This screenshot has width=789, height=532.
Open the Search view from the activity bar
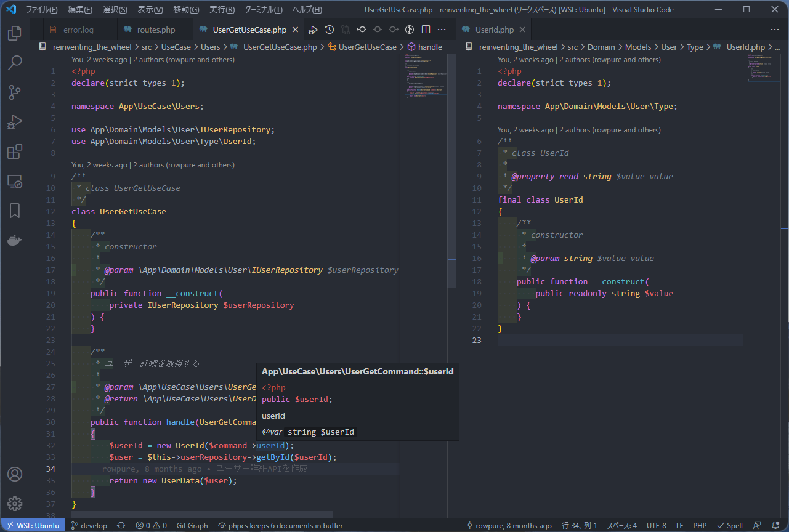click(x=14, y=63)
